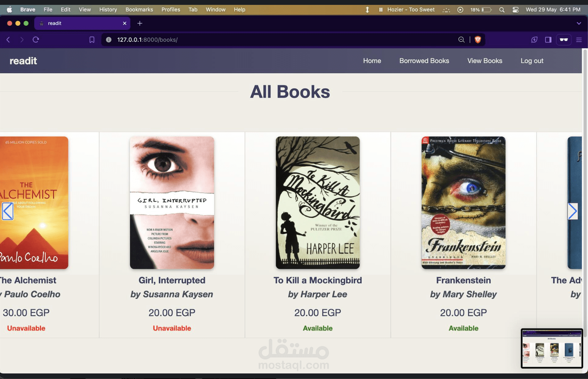Viewport: 588px width, 379px height.
Task: Open View Books page
Action: (484, 61)
